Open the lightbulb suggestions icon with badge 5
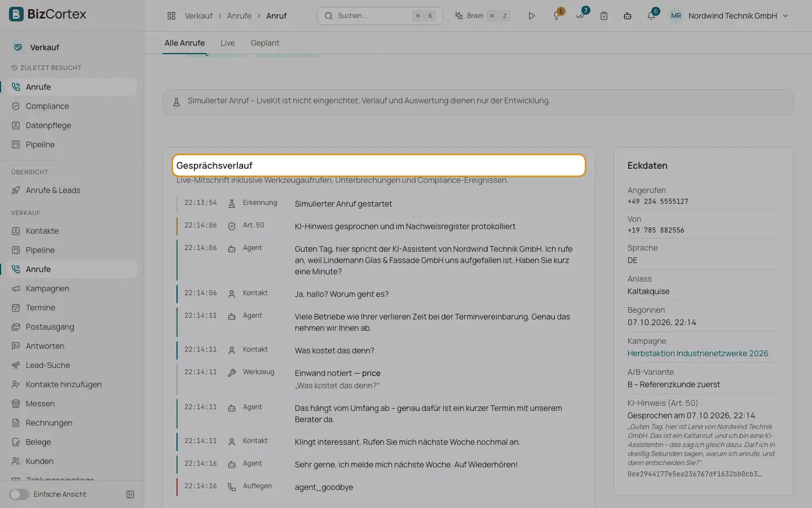Screen dimensions: 812x508 click(557, 16)
